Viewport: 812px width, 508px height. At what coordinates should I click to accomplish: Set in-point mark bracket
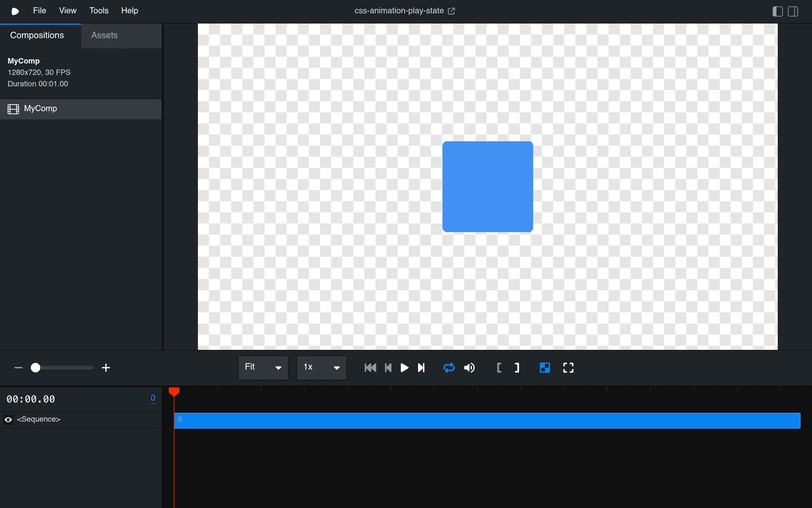(x=499, y=368)
